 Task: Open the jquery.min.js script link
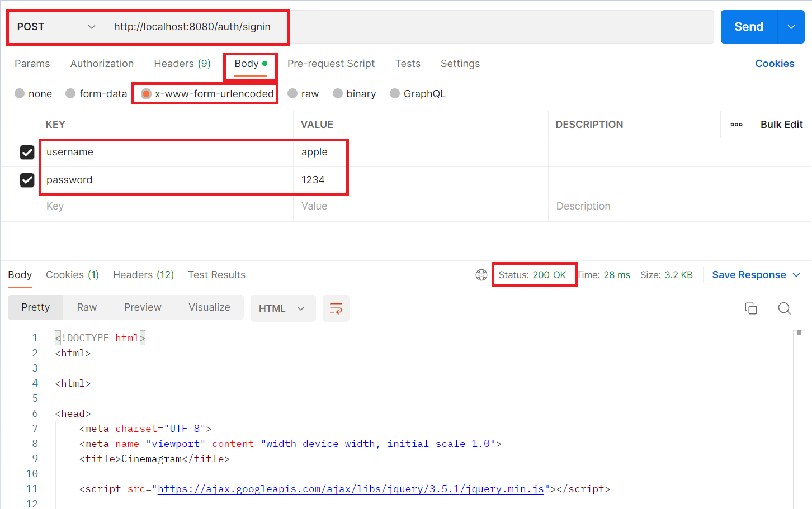tap(351, 489)
